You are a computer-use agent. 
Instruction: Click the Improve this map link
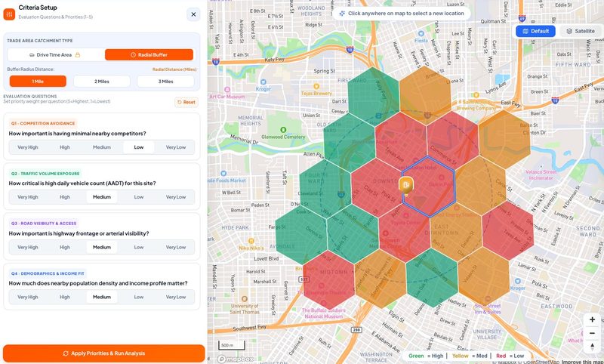[582, 362]
